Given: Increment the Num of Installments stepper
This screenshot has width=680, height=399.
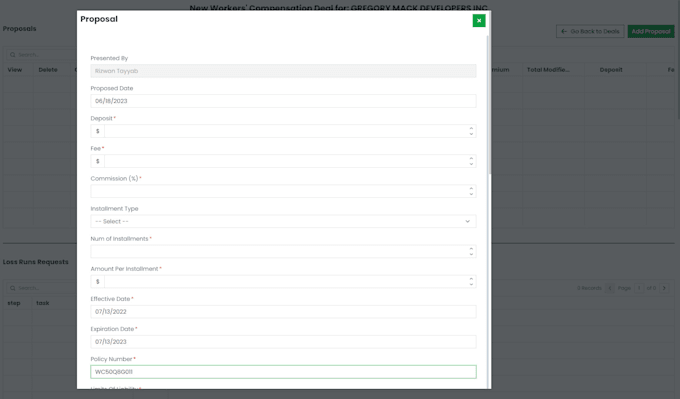Looking at the screenshot, I should pyautogui.click(x=471, y=249).
